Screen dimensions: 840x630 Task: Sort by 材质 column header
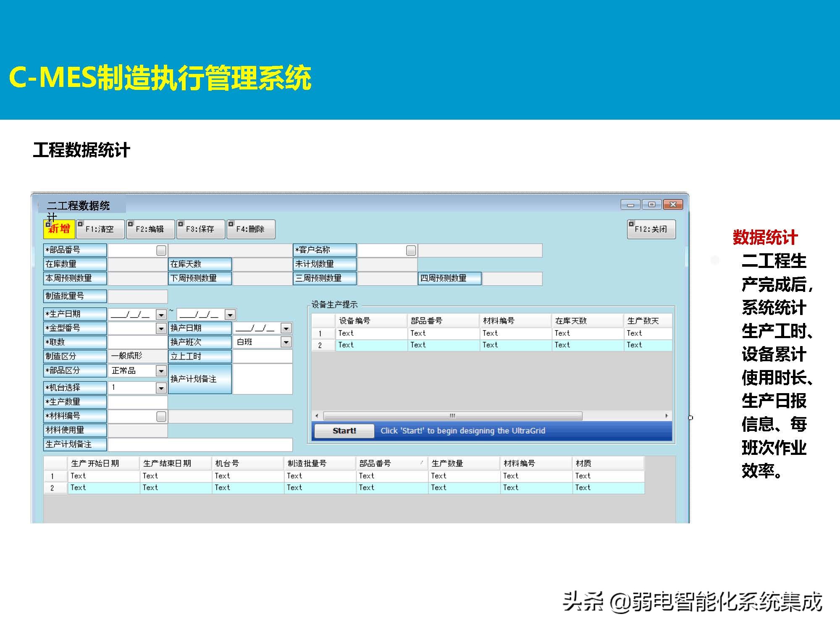tap(609, 464)
